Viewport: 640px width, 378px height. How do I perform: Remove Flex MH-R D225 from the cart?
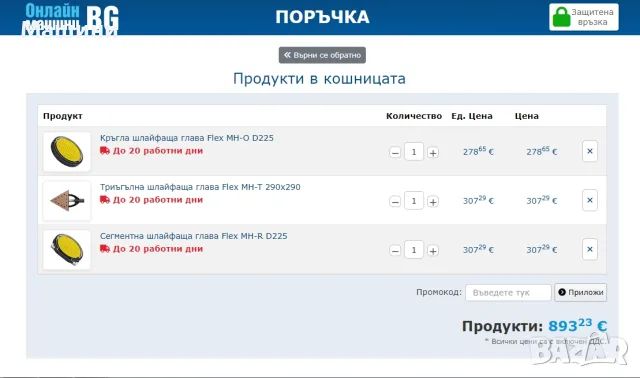pyautogui.click(x=590, y=249)
